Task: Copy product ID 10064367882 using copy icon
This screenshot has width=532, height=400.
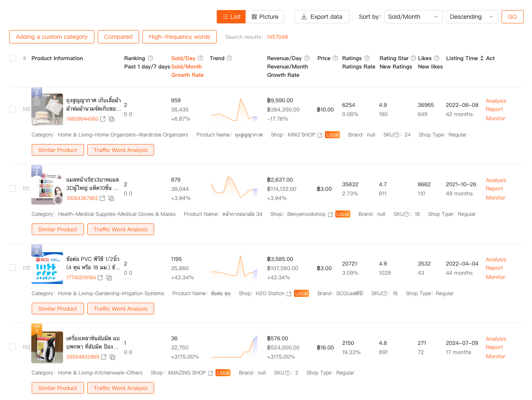Action: coord(111,198)
